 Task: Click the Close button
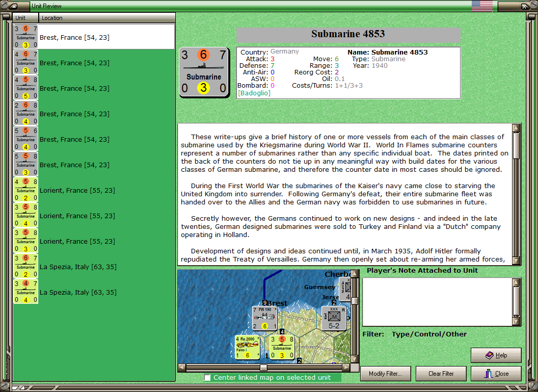[496, 374]
